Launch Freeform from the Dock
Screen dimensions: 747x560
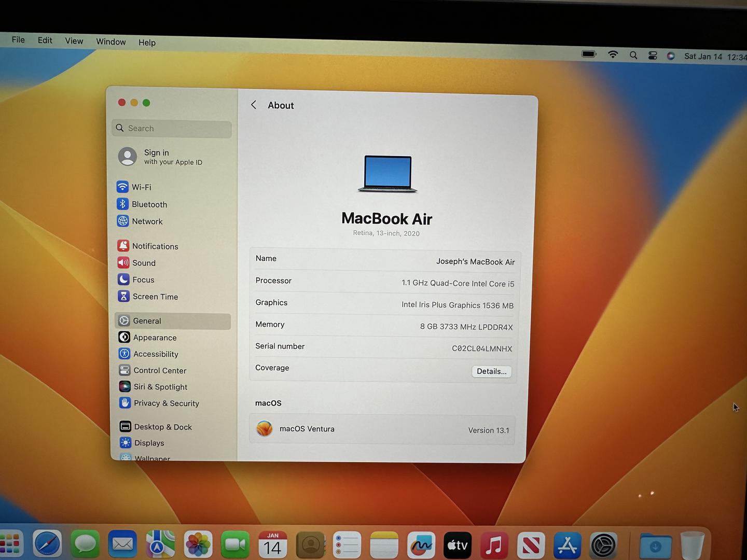pyautogui.click(x=421, y=545)
